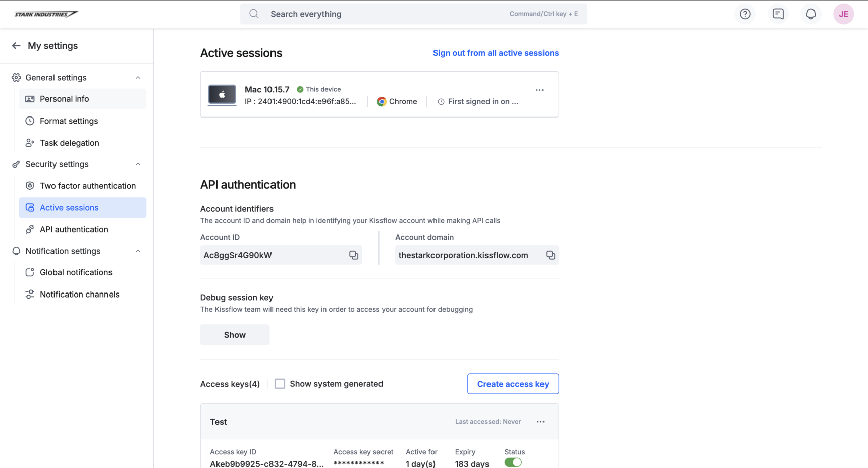Open Two factor authentication
The width and height of the screenshot is (868, 468).
[83, 186]
